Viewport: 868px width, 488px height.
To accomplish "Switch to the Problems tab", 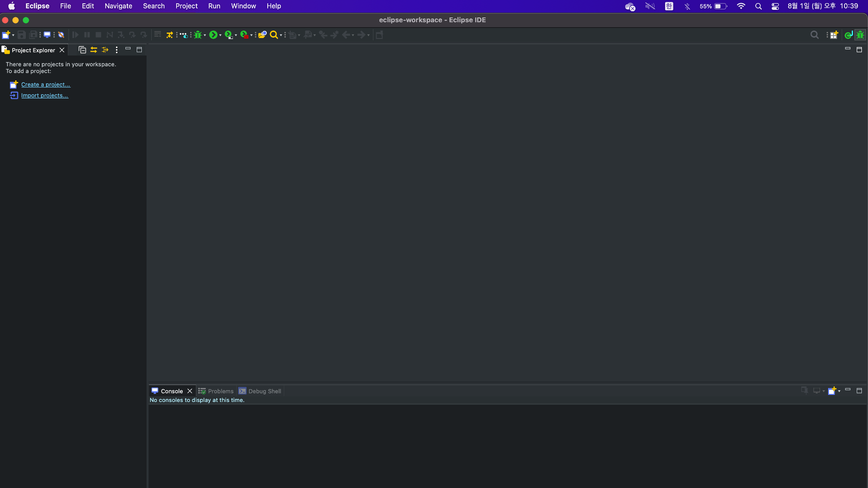I will coord(216,391).
